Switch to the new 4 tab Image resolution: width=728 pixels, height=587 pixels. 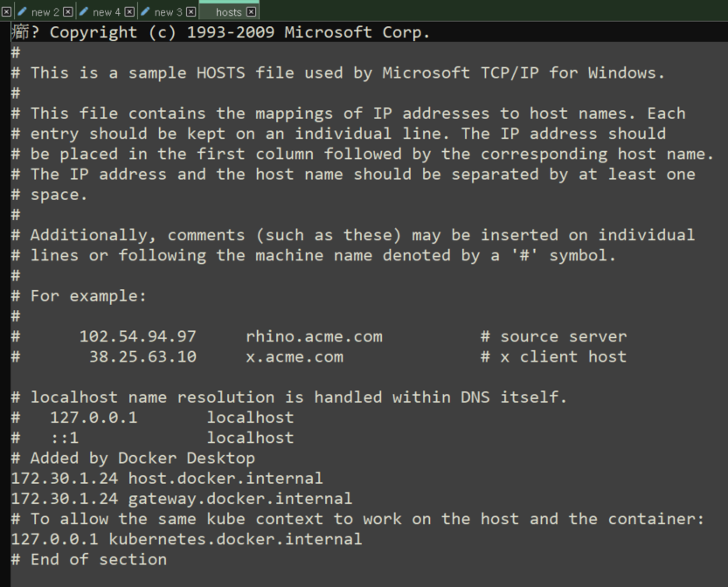[107, 11]
